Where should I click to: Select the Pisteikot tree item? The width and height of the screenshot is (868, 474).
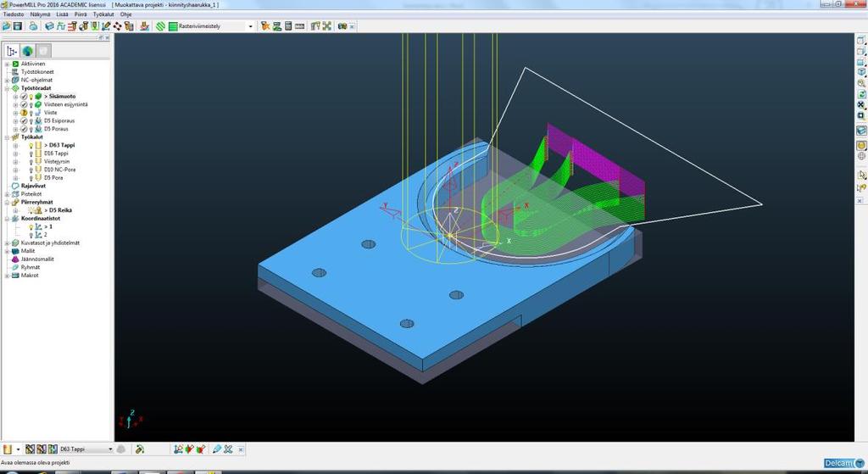point(31,194)
